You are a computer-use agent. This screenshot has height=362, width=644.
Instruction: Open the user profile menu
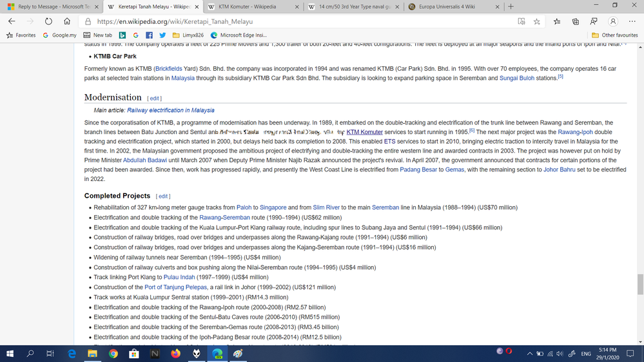click(x=613, y=21)
